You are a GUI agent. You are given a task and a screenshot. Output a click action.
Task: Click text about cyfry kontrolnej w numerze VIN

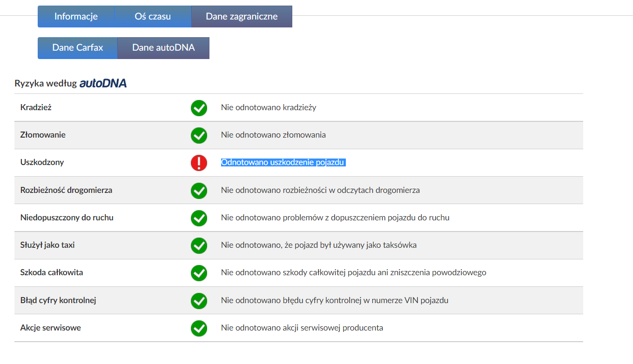click(335, 300)
